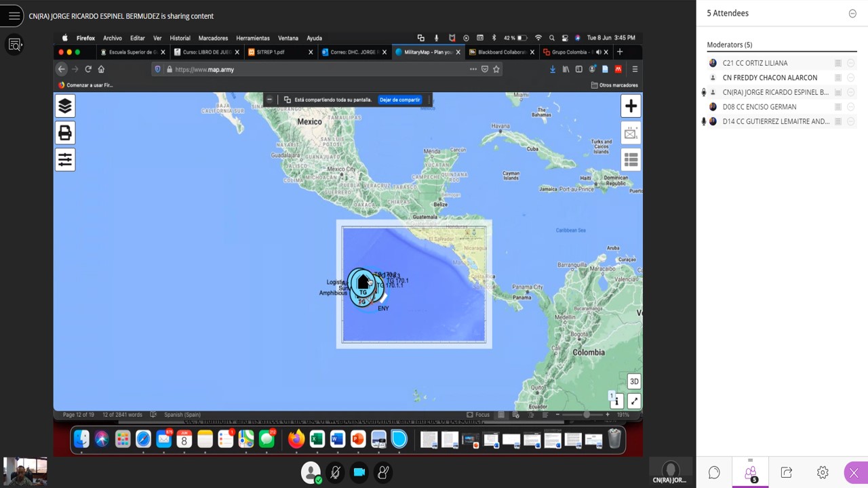Image resolution: width=868 pixels, height=488 pixels.
Task: Open the table grid icon on map
Action: click(631, 160)
